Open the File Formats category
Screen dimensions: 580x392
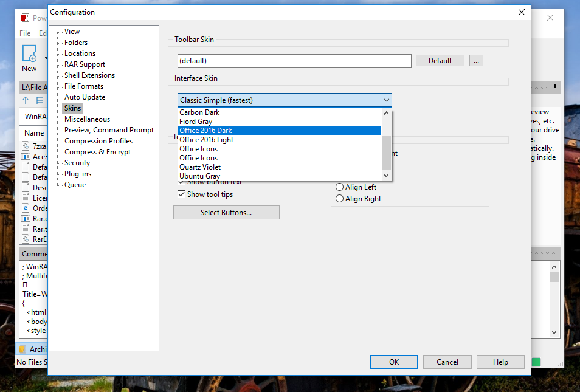pyautogui.click(x=84, y=86)
